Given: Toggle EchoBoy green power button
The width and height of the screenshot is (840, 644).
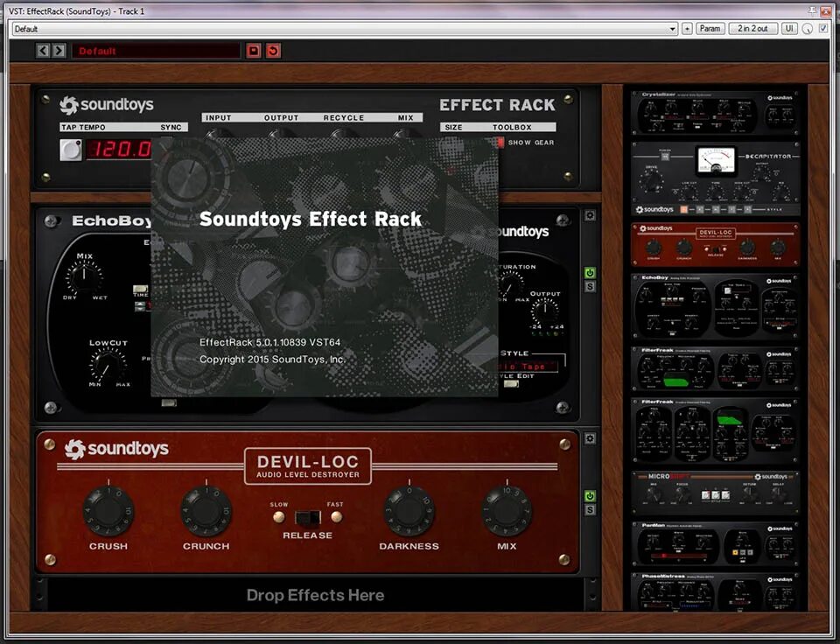Looking at the screenshot, I should 590,273.
